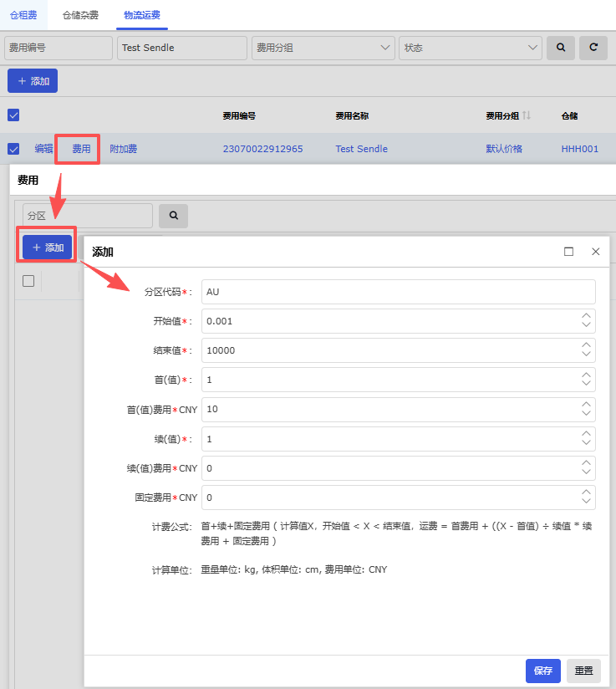Expand the 状态 dropdown filter
Viewport: 616px width, 689px height.
click(x=471, y=48)
